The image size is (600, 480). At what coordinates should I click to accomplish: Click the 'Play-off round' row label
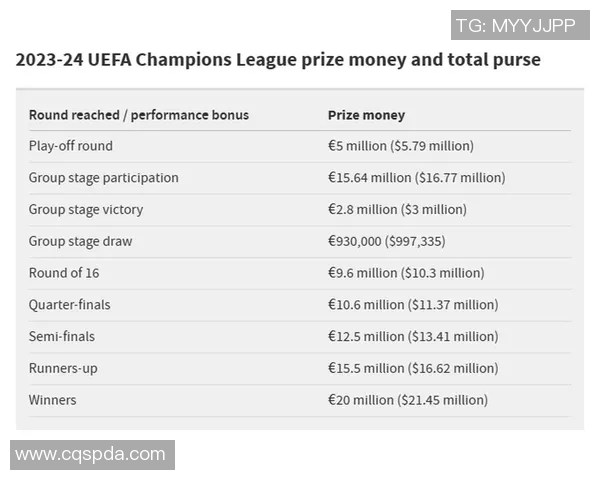point(71,146)
